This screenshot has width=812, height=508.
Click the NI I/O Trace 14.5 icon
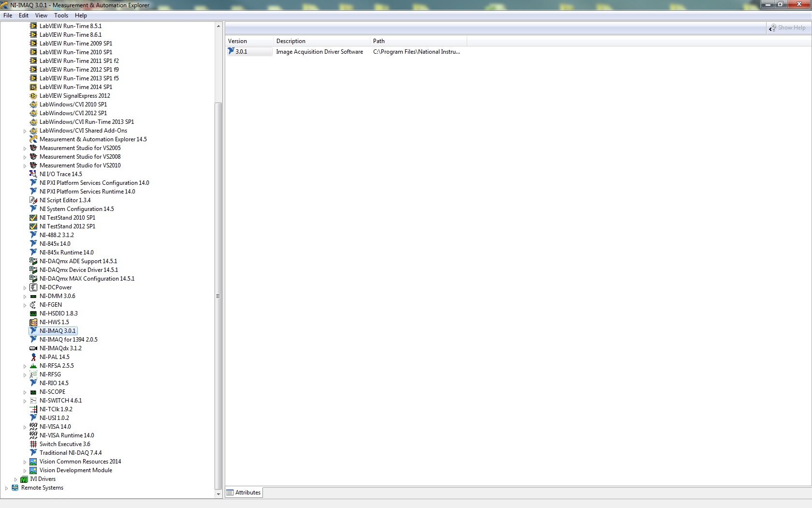pyautogui.click(x=33, y=174)
